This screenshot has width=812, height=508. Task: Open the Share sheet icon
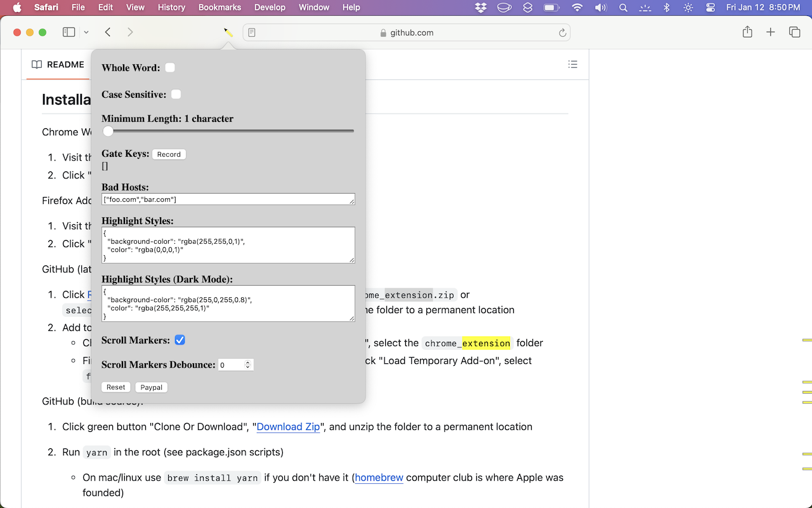(747, 32)
